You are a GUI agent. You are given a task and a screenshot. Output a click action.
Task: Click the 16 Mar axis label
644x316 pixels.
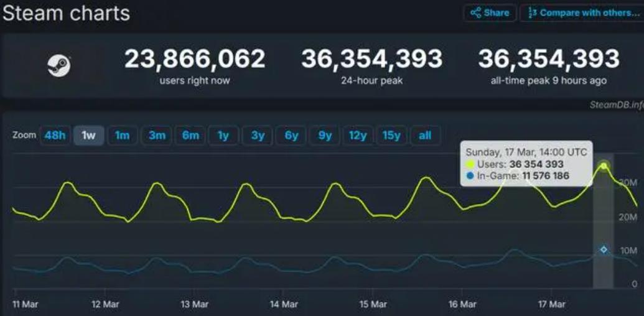click(x=462, y=305)
